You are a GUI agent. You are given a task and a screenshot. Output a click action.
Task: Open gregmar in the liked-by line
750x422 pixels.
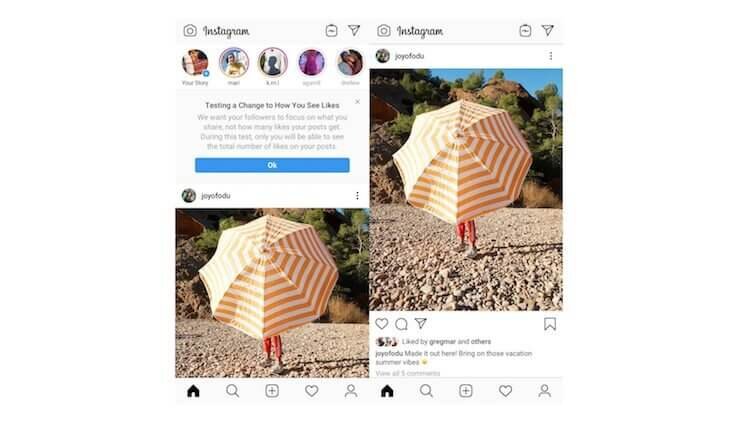click(442, 342)
